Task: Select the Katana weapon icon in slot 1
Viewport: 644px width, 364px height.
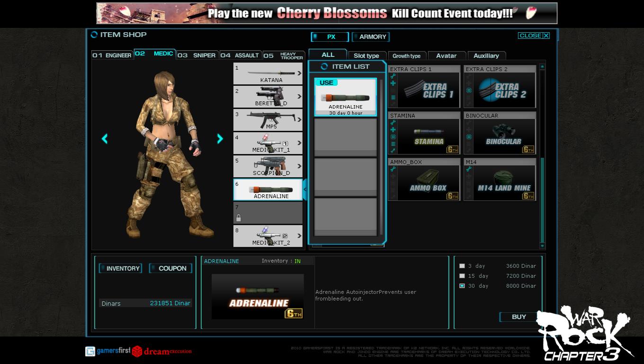Action: click(x=268, y=73)
